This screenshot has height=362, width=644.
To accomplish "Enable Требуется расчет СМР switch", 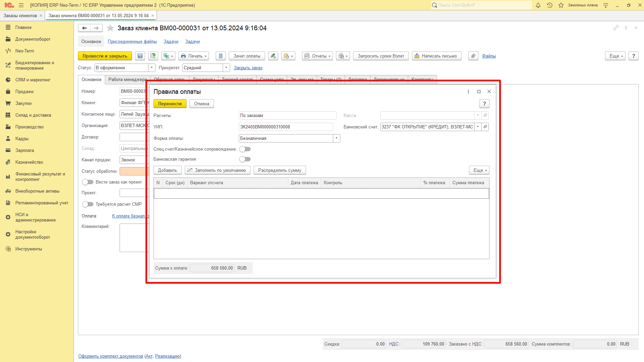I will click(88, 204).
